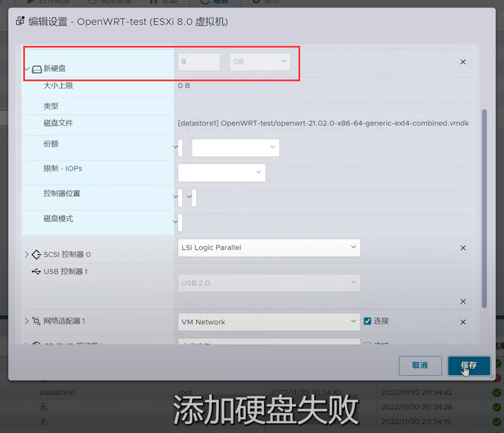Open the USB 2.0 dropdown

click(269, 283)
